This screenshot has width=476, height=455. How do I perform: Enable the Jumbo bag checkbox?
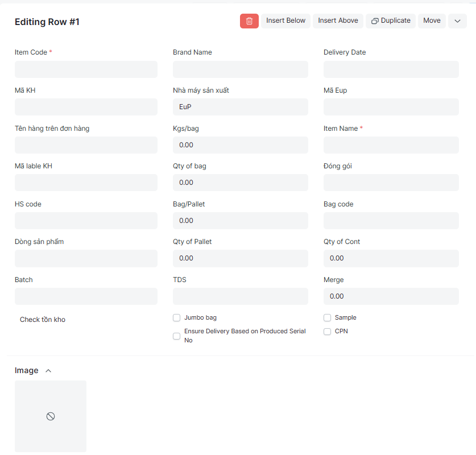pos(177,318)
